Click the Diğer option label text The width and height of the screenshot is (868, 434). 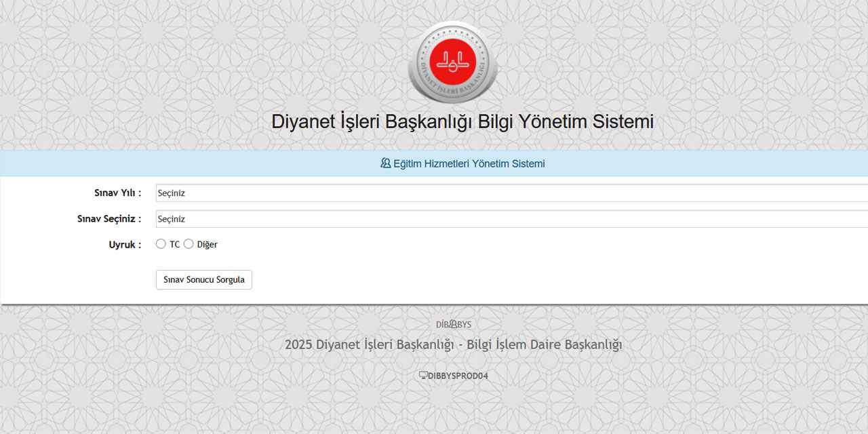pyautogui.click(x=208, y=245)
